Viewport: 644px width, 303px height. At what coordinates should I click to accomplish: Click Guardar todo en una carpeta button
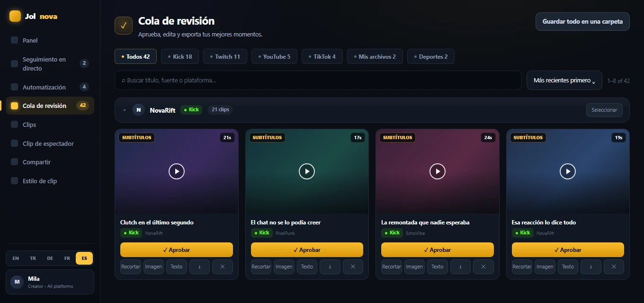pos(582,21)
